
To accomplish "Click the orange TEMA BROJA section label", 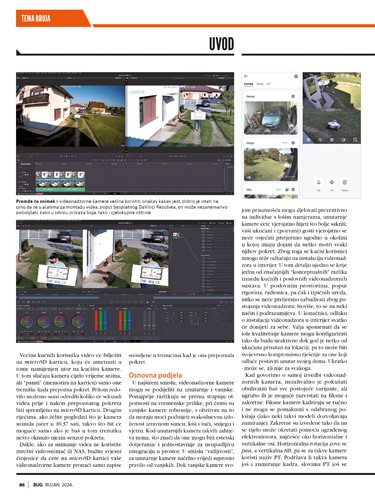I will 36,18.
